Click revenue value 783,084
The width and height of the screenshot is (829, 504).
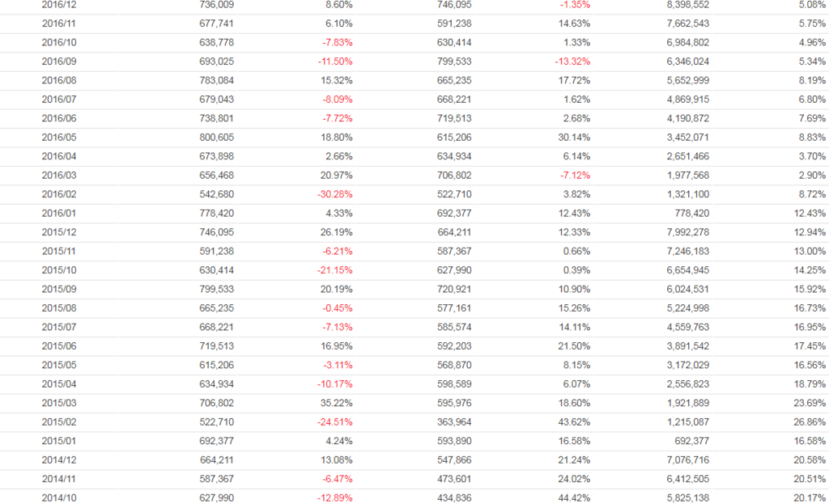pos(216,80)
